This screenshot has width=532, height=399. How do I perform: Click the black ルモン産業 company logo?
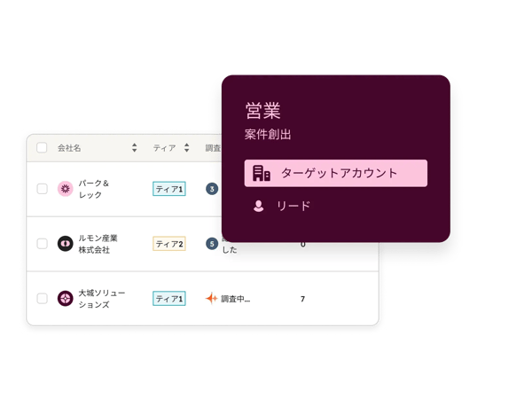coord(65,244)
